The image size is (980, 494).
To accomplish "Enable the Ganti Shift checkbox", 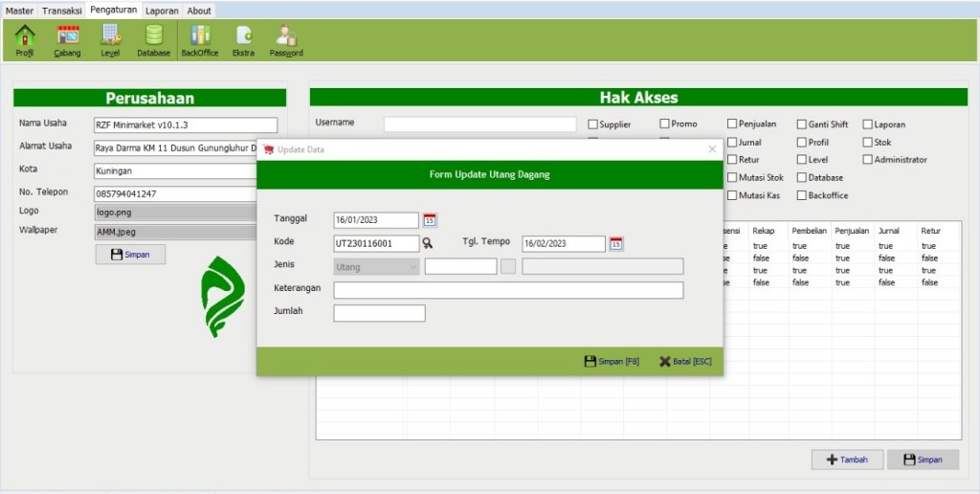I will [802, 124].
